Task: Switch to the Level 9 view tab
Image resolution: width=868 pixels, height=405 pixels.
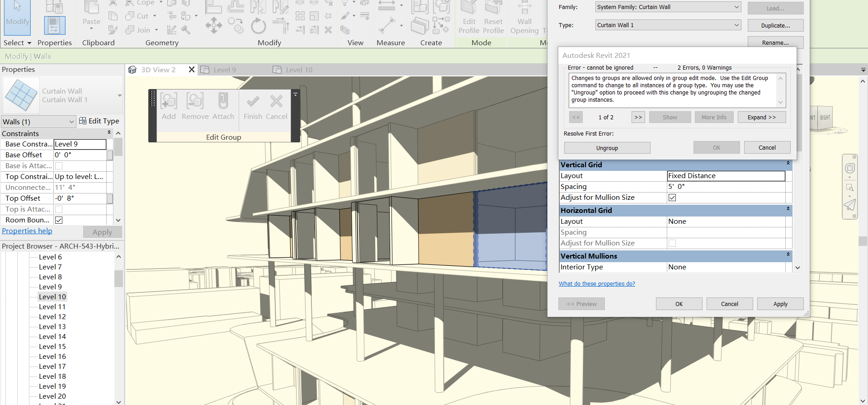Action: coord(225,70)
